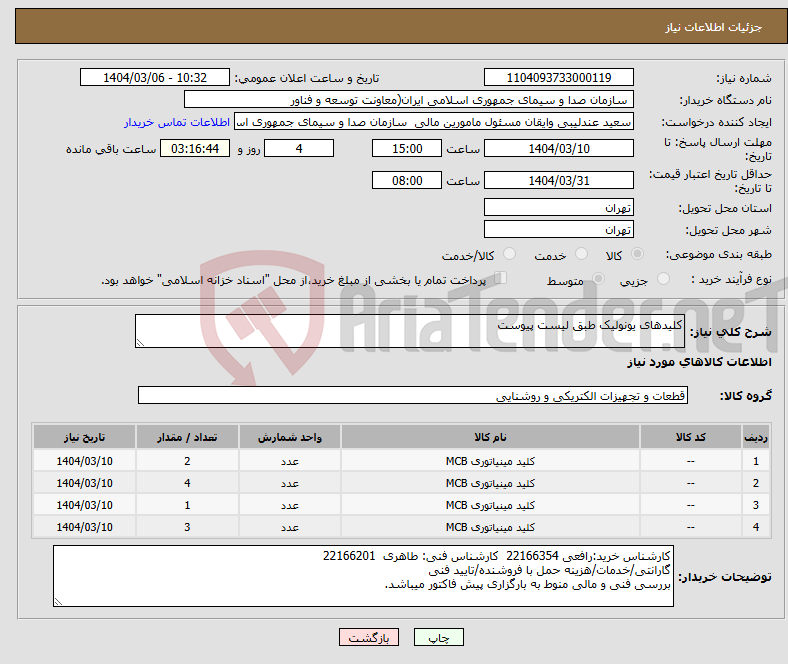Click the request creator name field

[434, 122]
